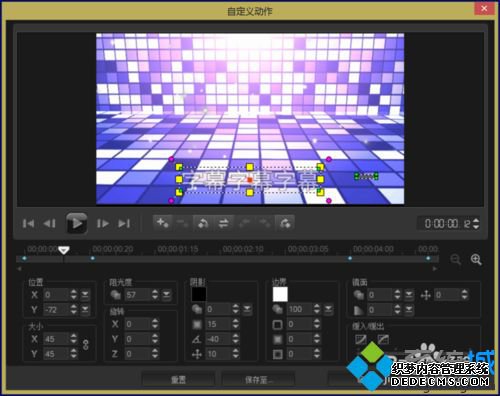Toggle the Ease Out button

click(x=383, y=339)
